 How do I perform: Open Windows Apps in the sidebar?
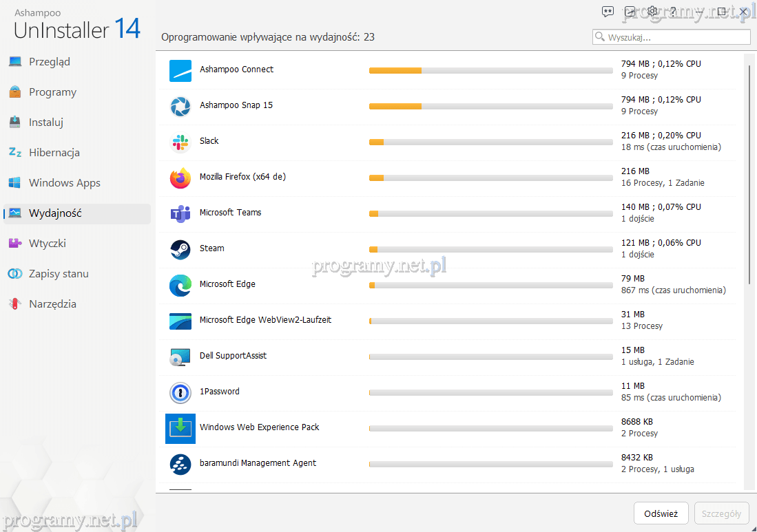pos(64,183)
